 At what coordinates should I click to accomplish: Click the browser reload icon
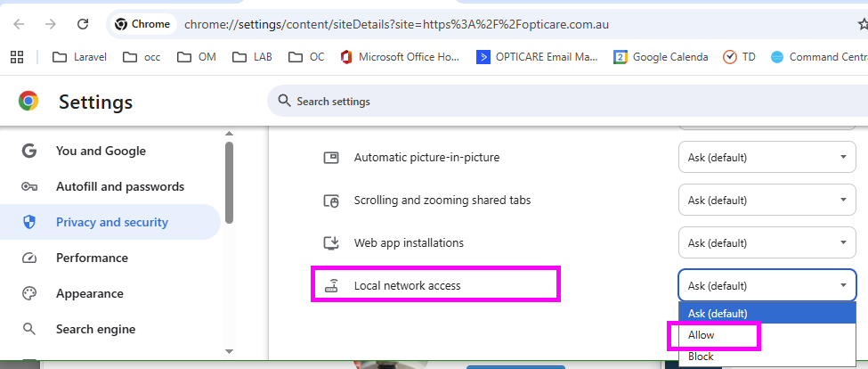[x=83, y=24]
